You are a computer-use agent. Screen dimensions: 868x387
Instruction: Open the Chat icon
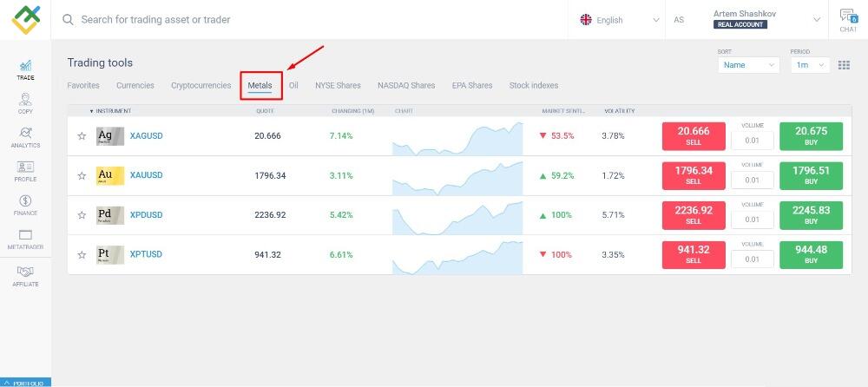coord(848,20)
